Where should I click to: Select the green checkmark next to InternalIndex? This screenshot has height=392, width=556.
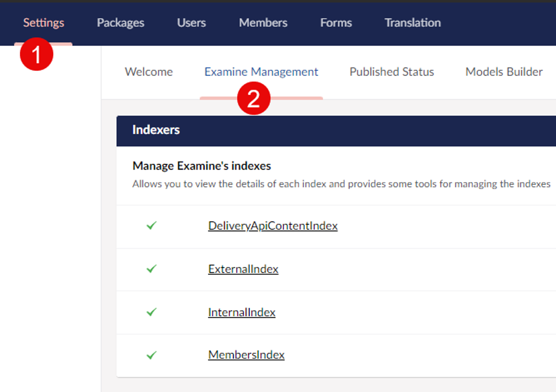pyautogui.click(x=152, y=312)
